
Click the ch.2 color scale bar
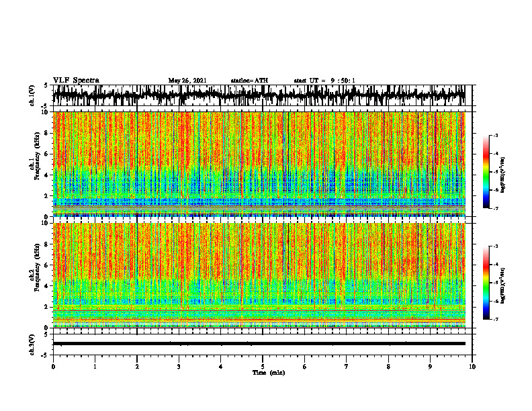[x=486, y=283]
